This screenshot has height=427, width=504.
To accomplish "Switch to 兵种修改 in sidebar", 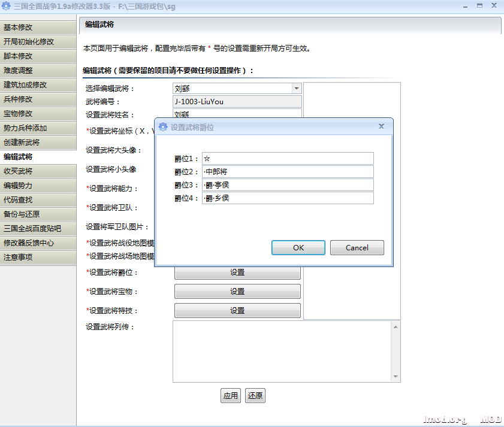I will click(38, 99).
